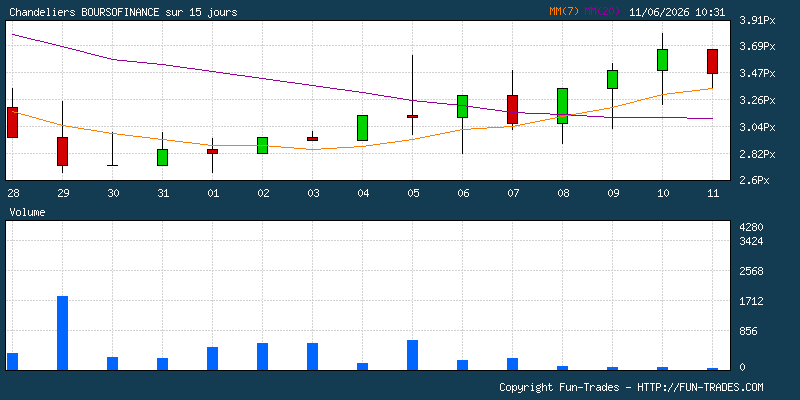Click the 1712 volume axis label

click(752, 301)
